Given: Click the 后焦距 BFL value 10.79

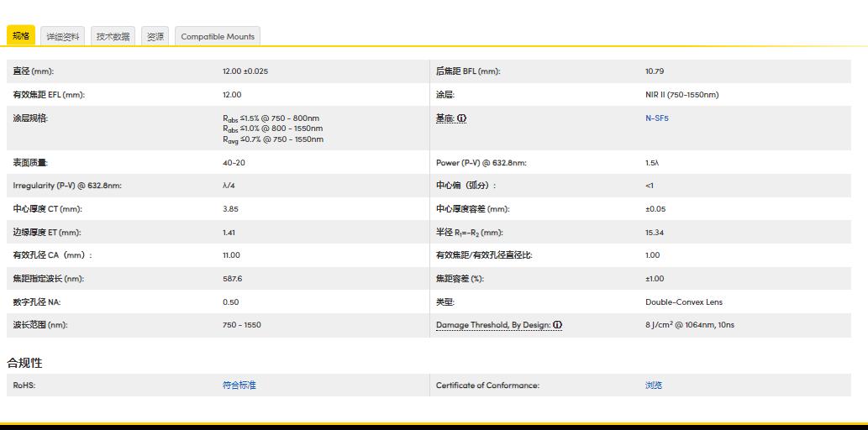Looking at the screenshot, I should [654, 71].
